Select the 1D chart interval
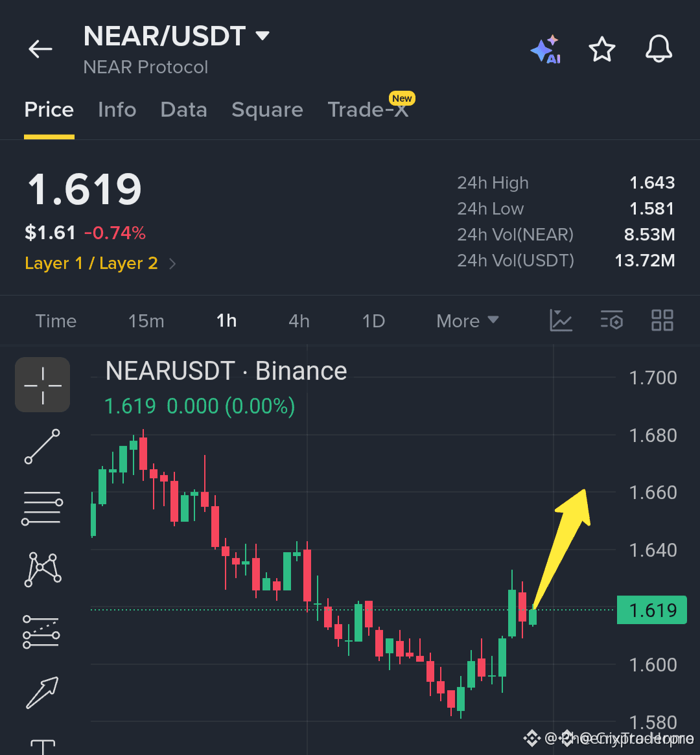The height and width of the screenshot is (755, 700). coord(373,321)
